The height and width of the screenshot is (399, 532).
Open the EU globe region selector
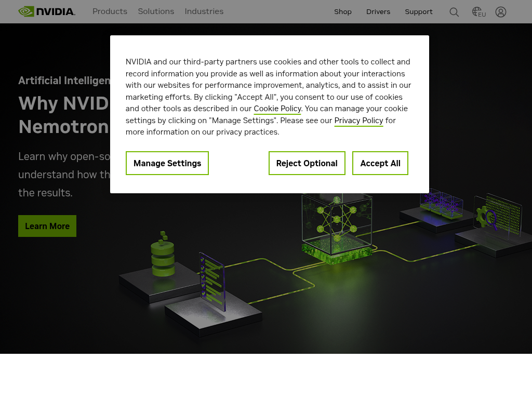(x=478, y=12)
